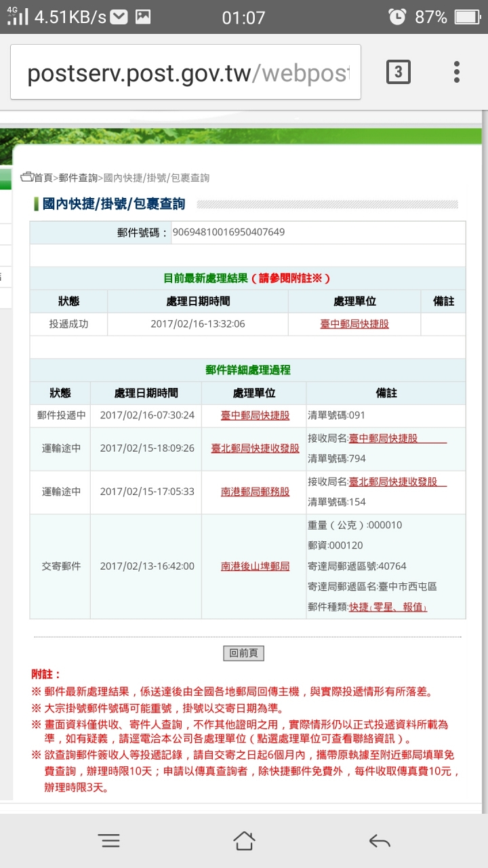The image size is (488, 868).
Task: Open 快捷(零星、報值) mail type link
Action: [x=388, y=607]
